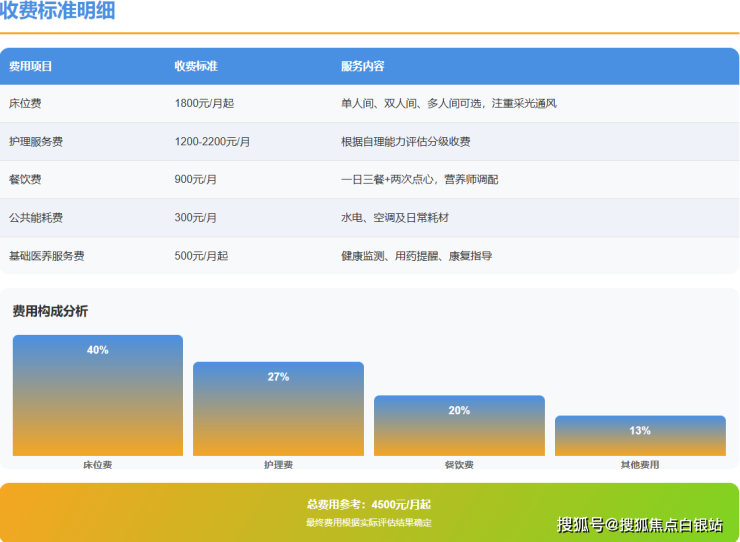
Task: Click the 900元/月 price cell
Action: 196,180
